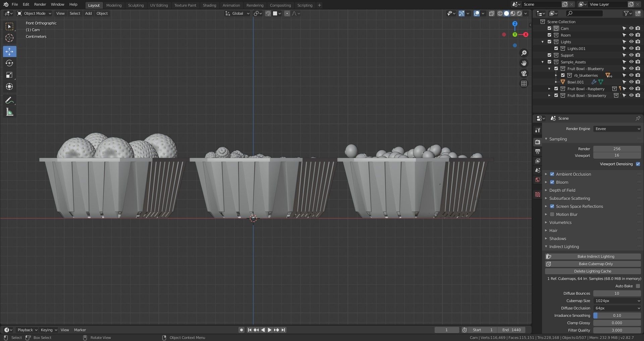Open the Render menu
Viewport: 644px width, 341px height.
tap(40, 4)
